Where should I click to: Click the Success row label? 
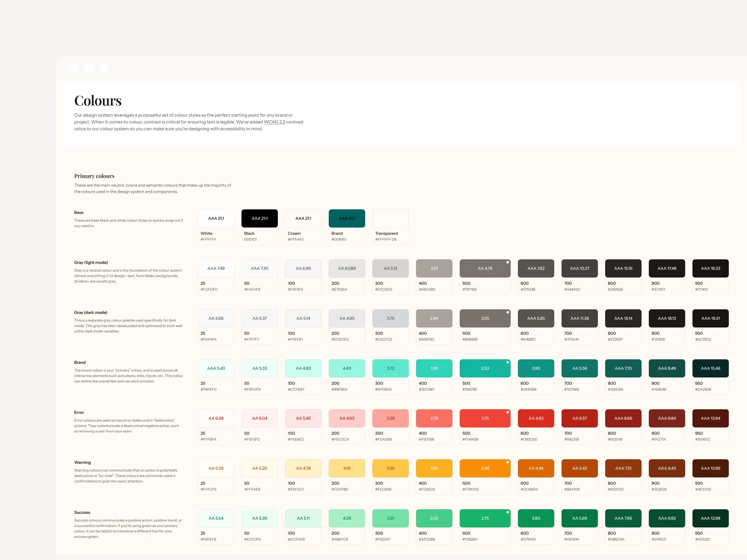point(82,512)
